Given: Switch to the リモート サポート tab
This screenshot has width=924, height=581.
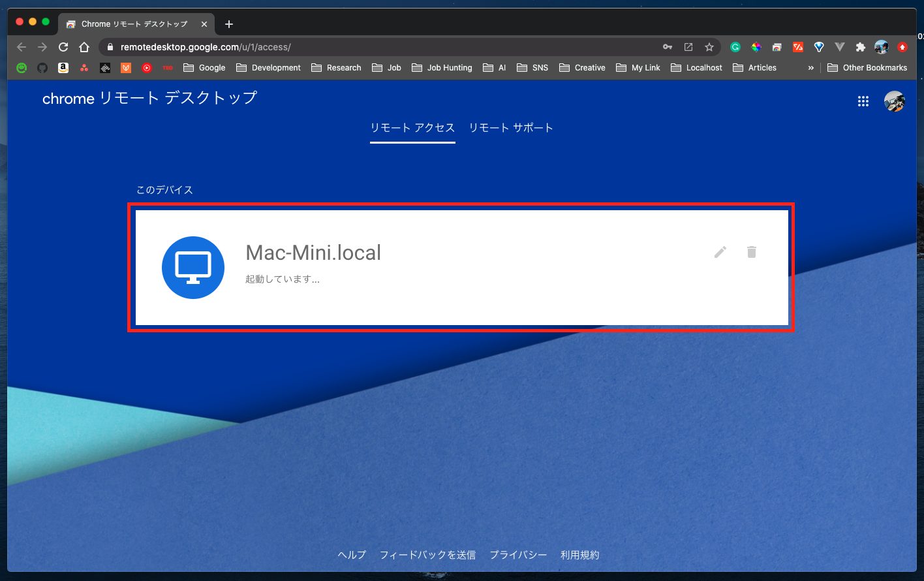Looking at the screenshot, I should coord(511,128).
